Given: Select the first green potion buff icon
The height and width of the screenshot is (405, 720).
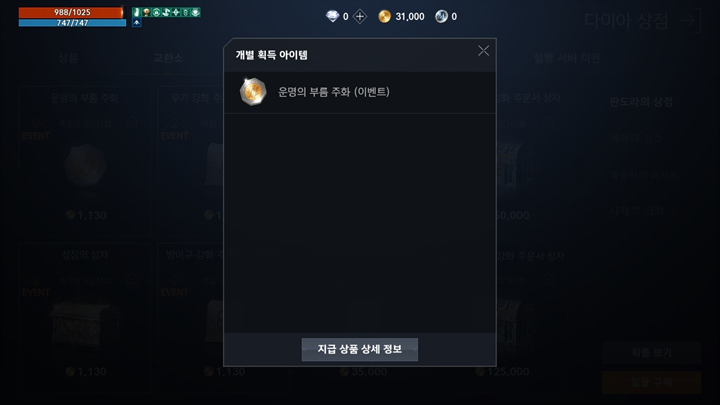Looking at the screenshot, I should point(136,12).
